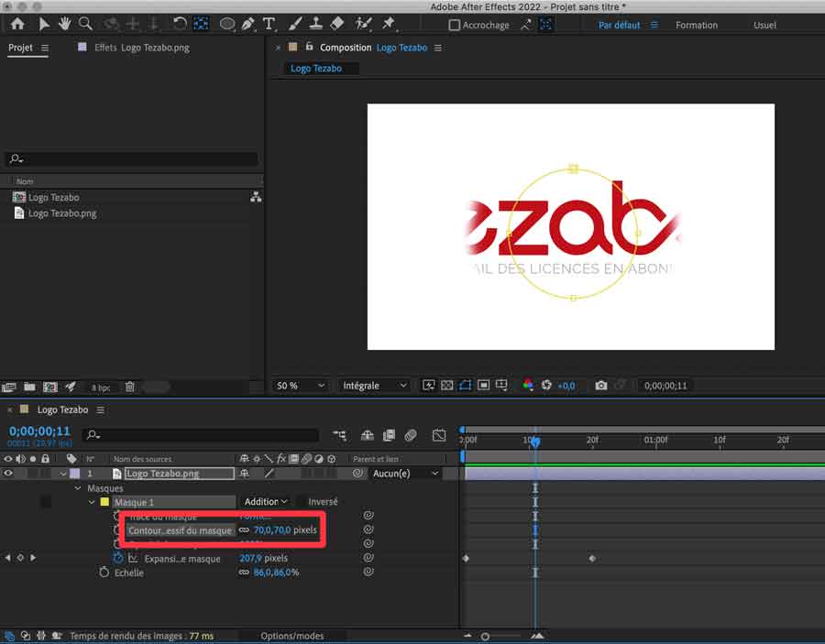Select the Selection arrow tool

tap(44, 24)
